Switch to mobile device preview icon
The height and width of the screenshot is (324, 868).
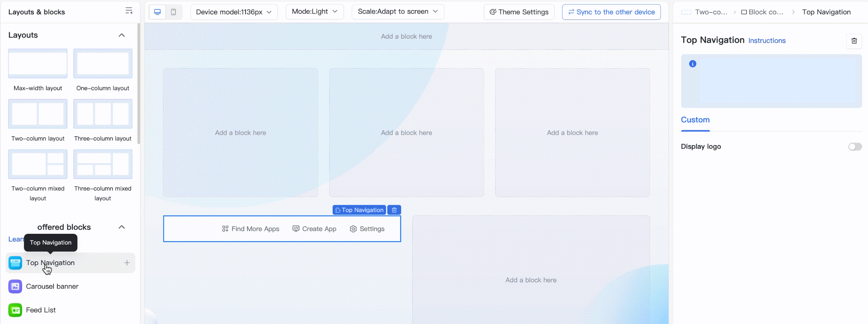coord(173,12)
